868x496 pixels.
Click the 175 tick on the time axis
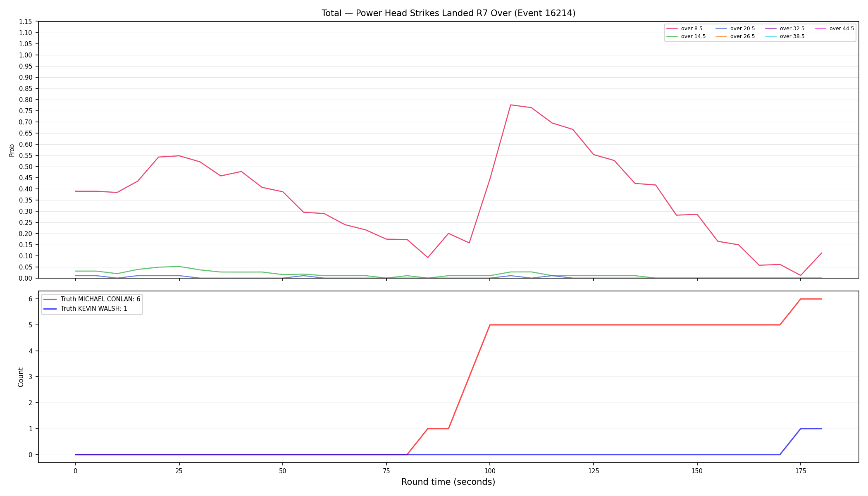click(801, 470)
